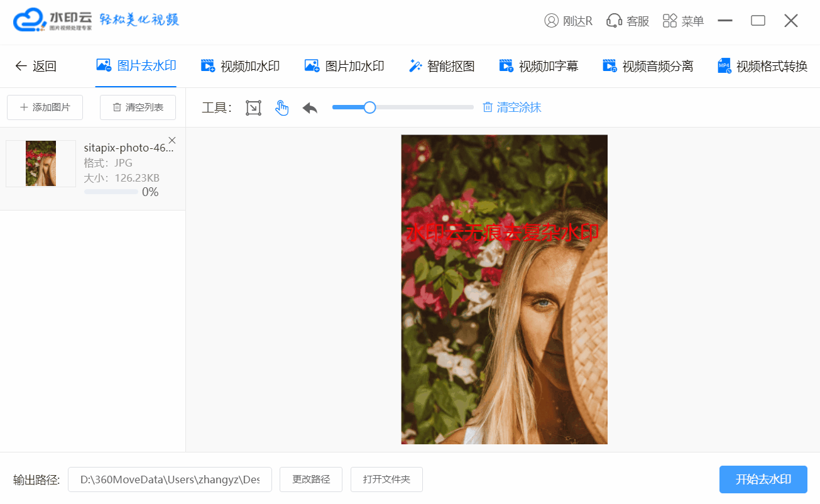Click the undo arrow icon
Screen dimensions: 820x504
pos(310,107)
